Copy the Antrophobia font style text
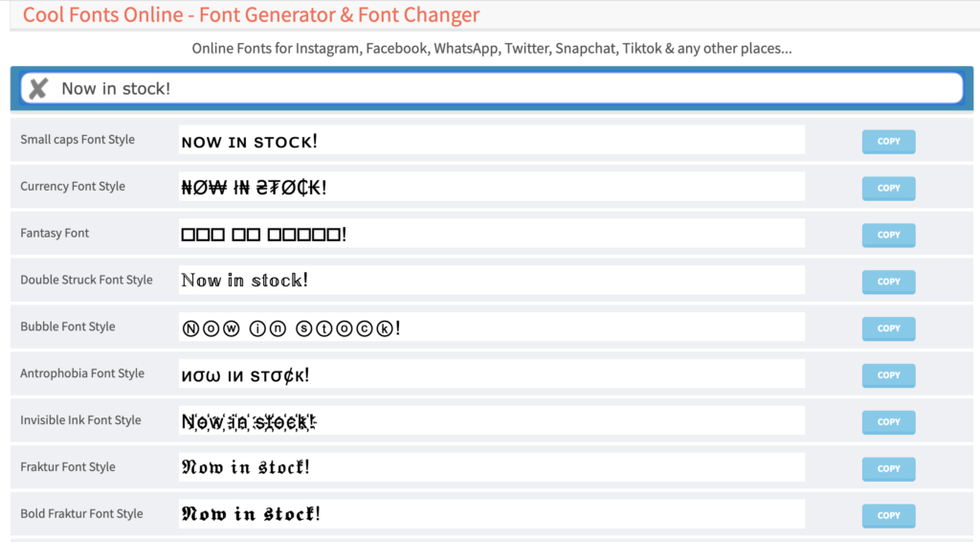980x542 pixels. click(x=888, y=375)
